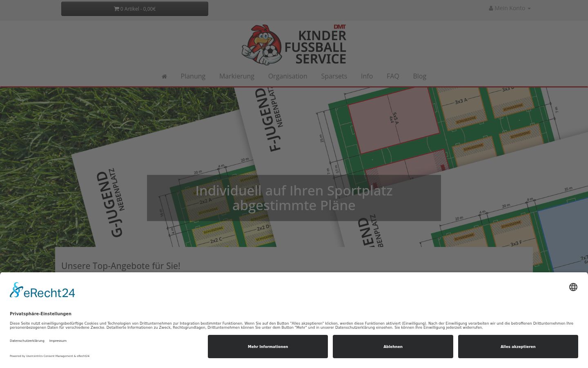Expand the Mein Konto dropdown
The height and width of the screenshot is (368, 588).
click(x=510, y=8)
